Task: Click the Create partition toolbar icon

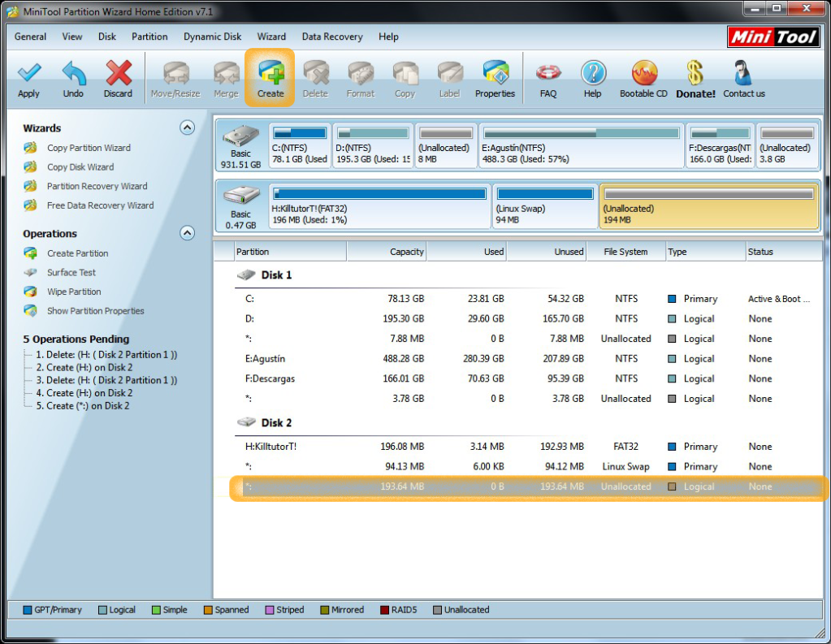Action: coord(271,79)
